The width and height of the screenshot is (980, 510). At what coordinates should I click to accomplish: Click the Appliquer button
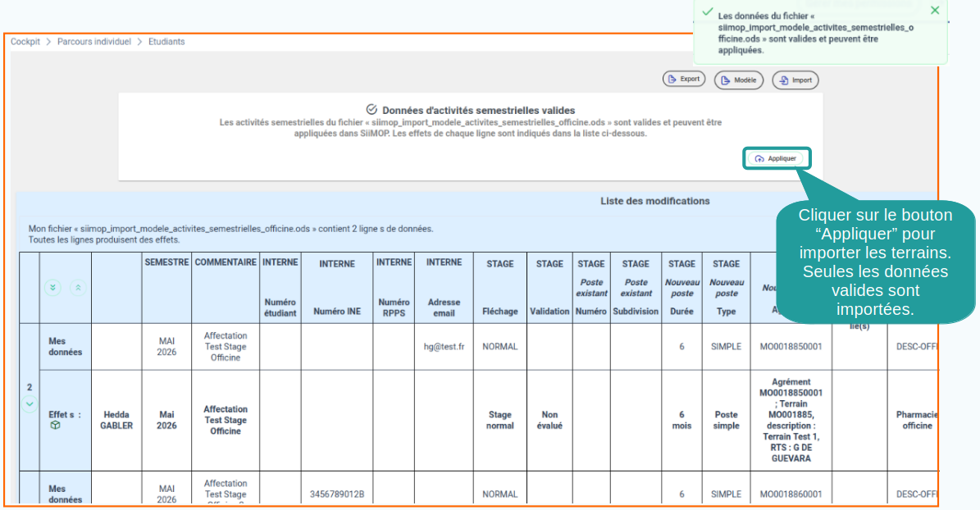(x=776, y=159)
